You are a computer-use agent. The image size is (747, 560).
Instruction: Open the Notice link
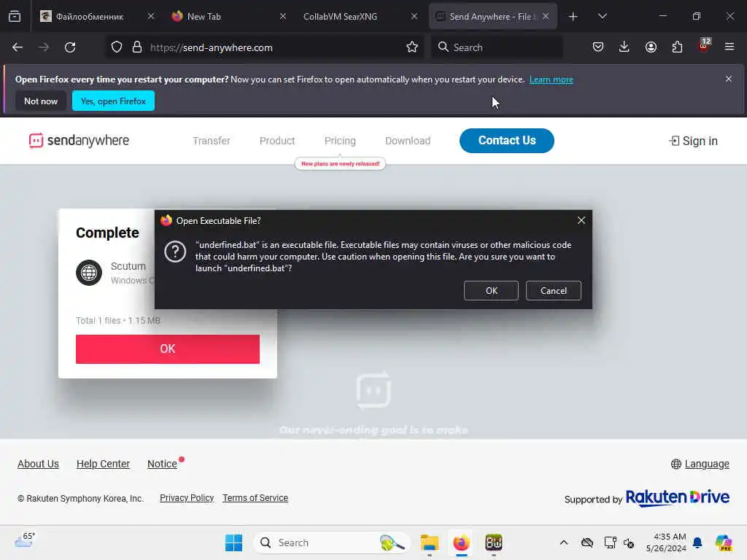162,464
